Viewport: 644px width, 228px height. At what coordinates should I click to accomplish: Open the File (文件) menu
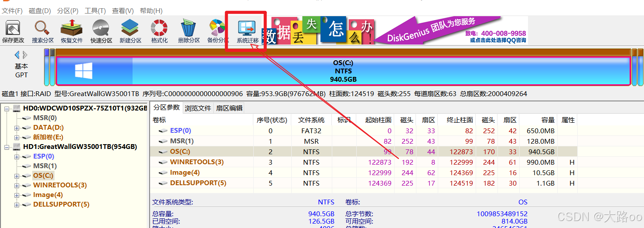[12, 10]
